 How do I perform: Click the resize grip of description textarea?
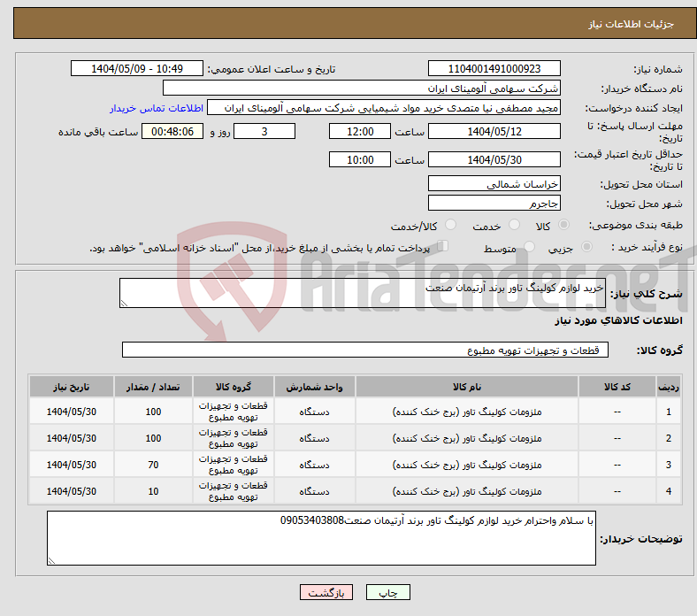click(x=124, y=304)
